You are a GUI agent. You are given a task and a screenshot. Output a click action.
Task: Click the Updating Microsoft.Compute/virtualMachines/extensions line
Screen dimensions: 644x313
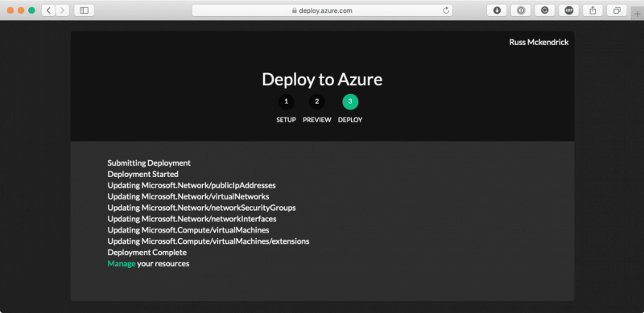pos(208,241)
